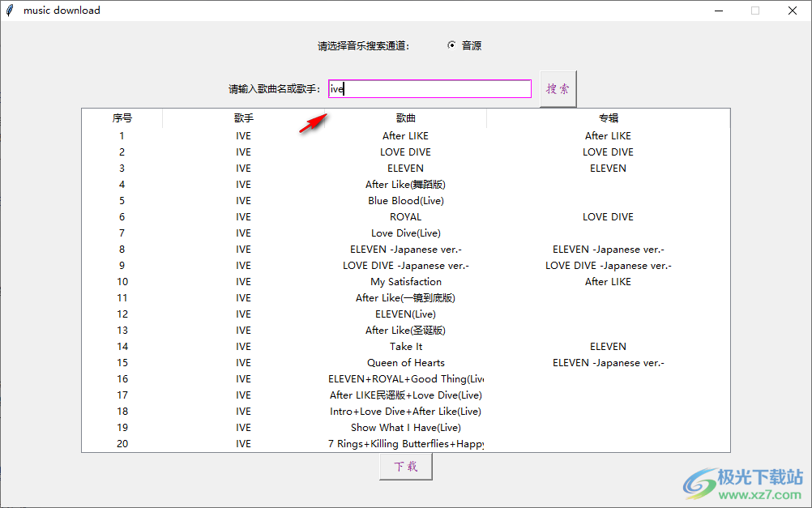Select song After Like(一镜到底版)
This screenshot has width=812, height=508.
(x=405, y=298)
